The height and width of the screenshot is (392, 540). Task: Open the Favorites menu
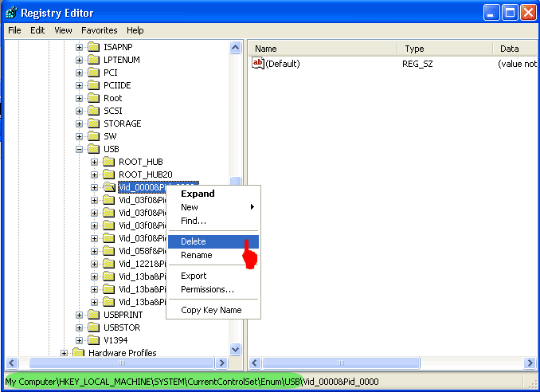click(x=100, y=30)
